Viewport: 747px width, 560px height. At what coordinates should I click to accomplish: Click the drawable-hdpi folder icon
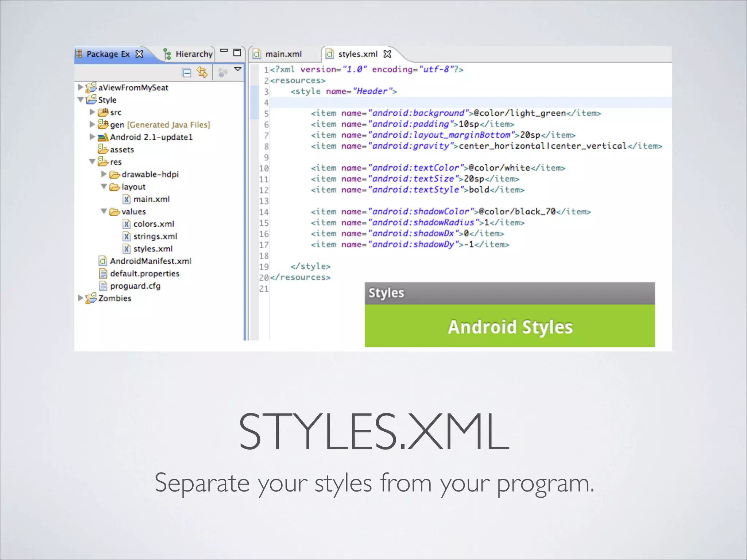115,174
